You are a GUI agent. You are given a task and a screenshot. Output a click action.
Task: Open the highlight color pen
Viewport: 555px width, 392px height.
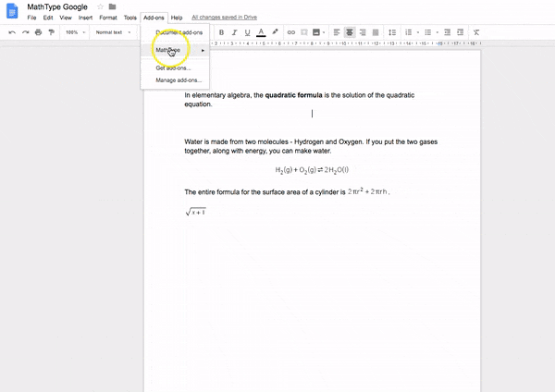pos(275,32)
